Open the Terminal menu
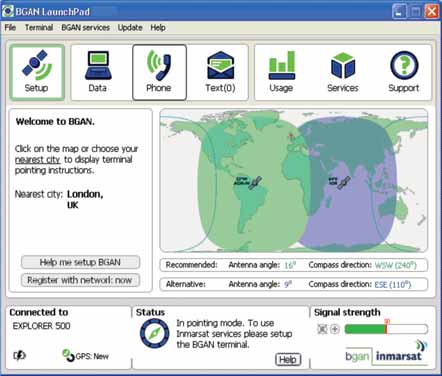442x376 pixels. pos(39,28)
